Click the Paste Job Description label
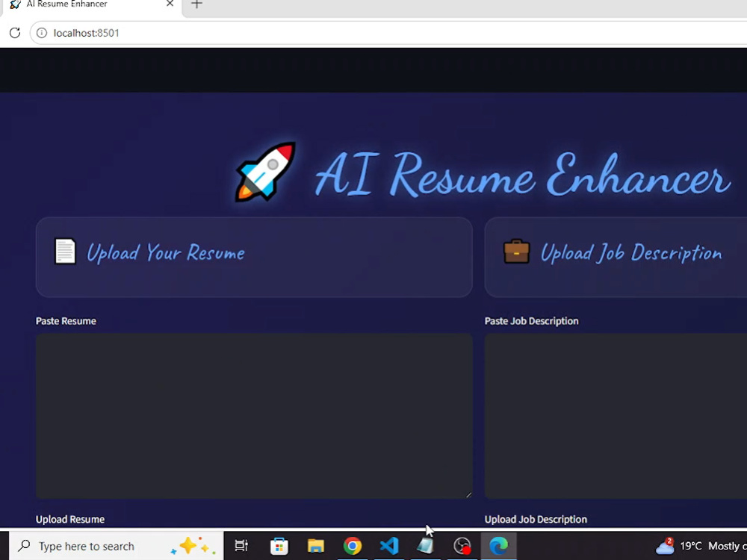The height and width of the screenshot is (560, 747). point(531,321)
